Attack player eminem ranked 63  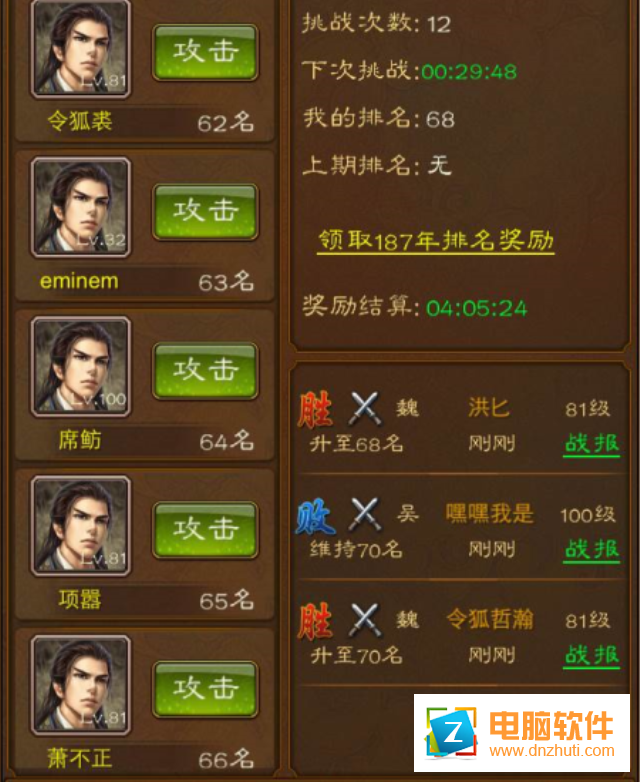205,211
